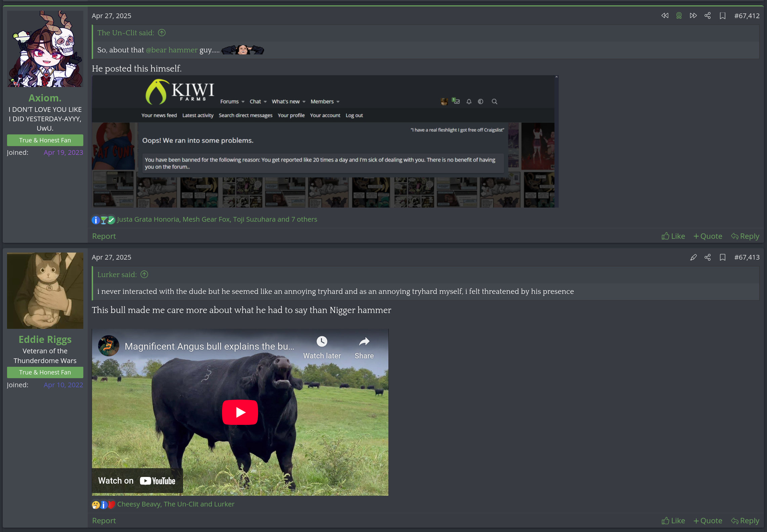This screenshot has width=767, height=532.
Task: Like Axiom's post
Action: [x=673, y=236]
